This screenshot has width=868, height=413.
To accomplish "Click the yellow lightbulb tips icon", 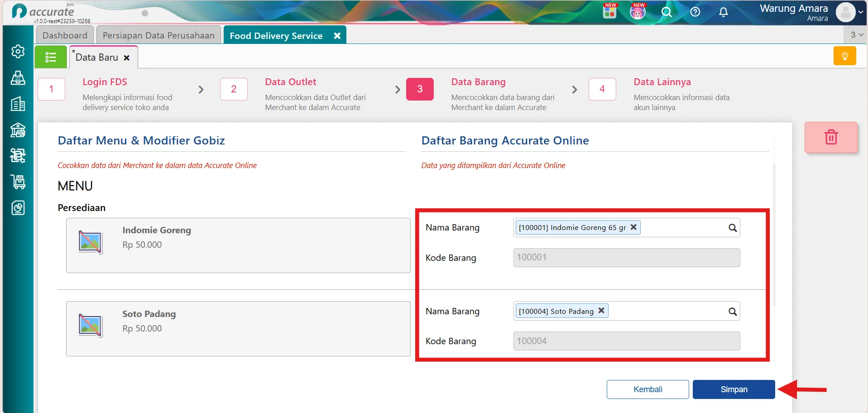I will coord(844,56).
